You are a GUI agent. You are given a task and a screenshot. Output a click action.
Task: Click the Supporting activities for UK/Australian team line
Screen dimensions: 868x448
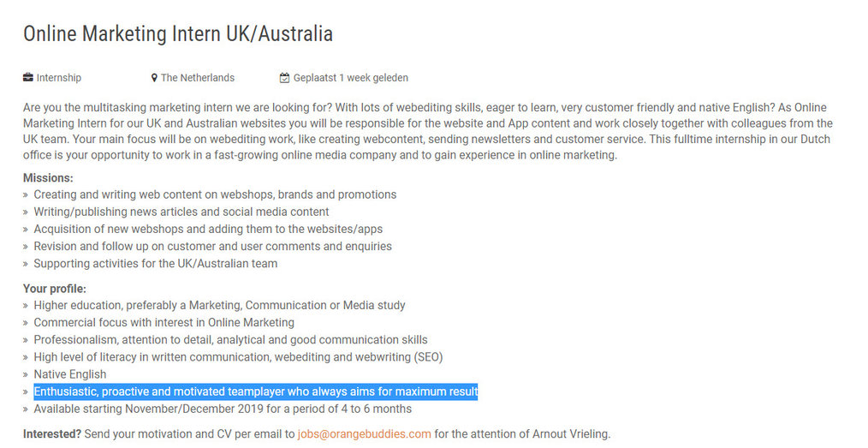tap(156, 264)
